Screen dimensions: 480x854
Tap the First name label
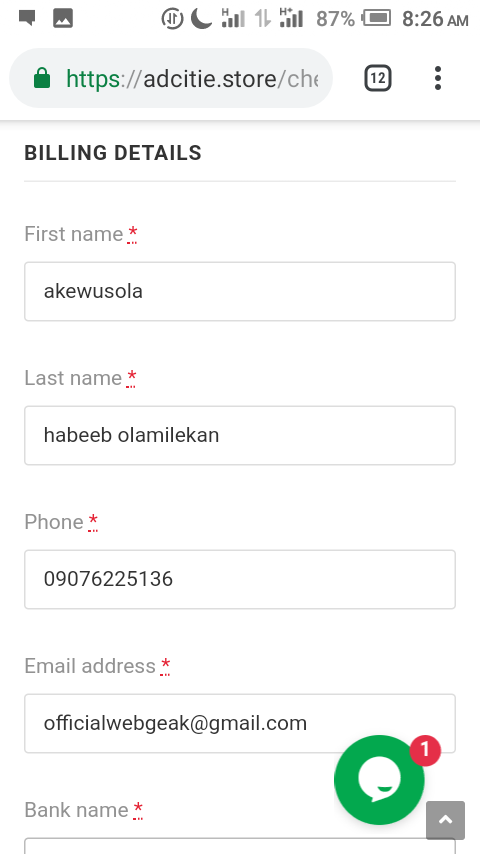(74, 234)
